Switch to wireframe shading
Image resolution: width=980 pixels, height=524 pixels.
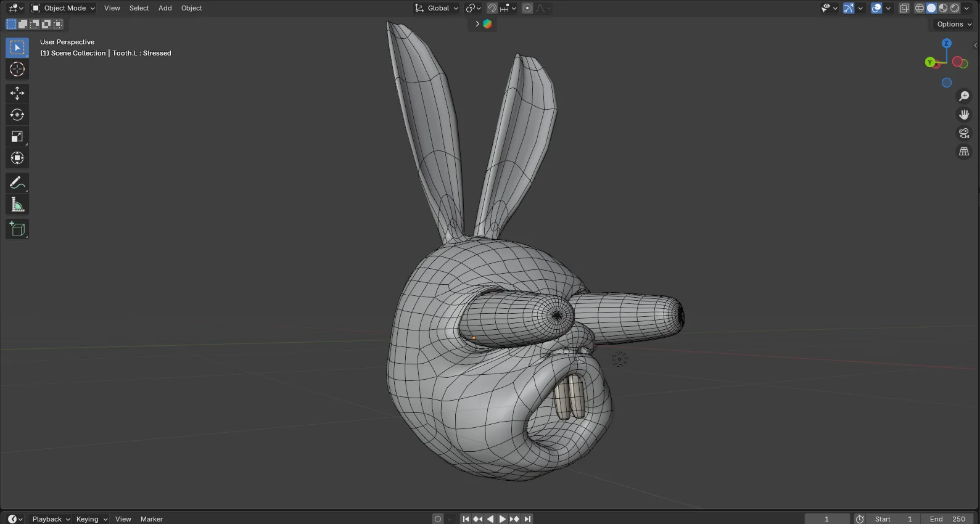920,8
